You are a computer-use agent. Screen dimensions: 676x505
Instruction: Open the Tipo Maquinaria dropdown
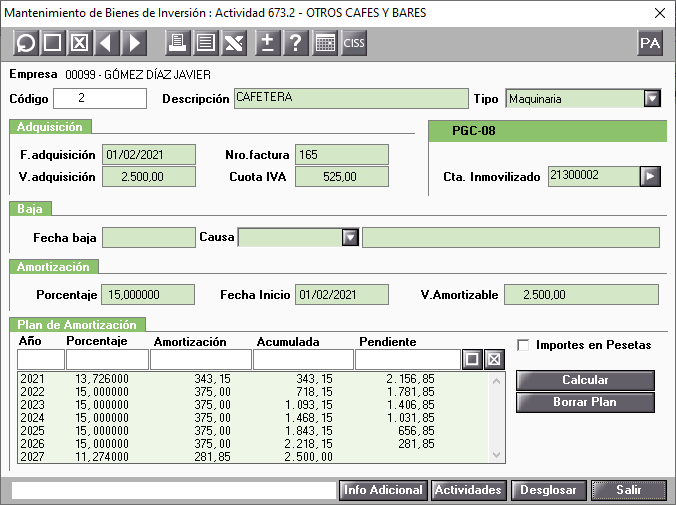coord(652,99)
